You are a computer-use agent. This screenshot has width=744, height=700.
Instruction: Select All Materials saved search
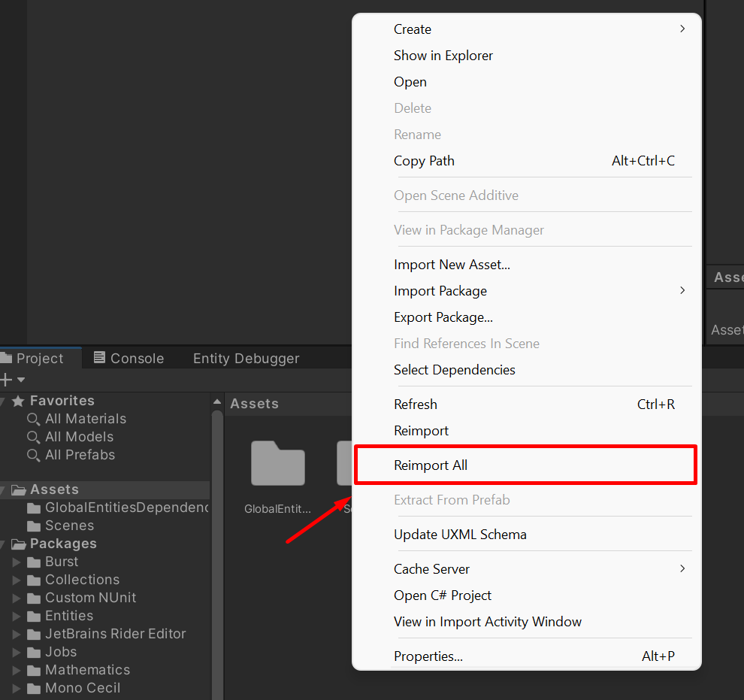(86, 419)
